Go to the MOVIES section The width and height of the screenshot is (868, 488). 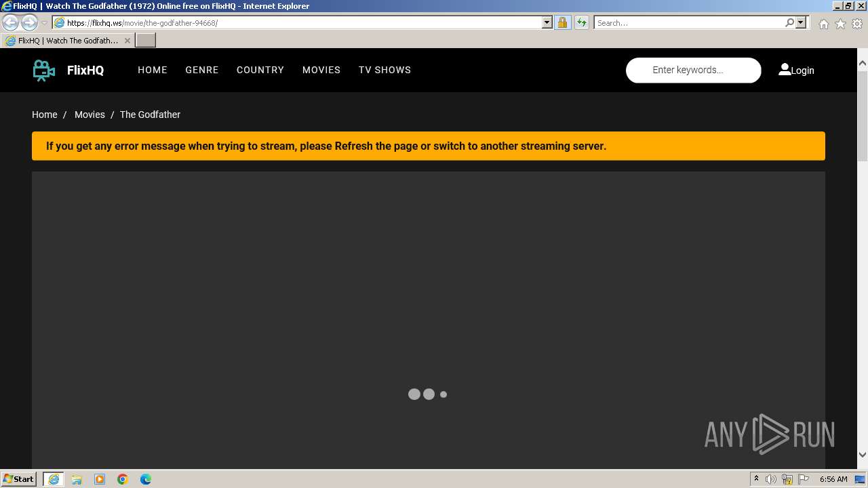[321, 70]
